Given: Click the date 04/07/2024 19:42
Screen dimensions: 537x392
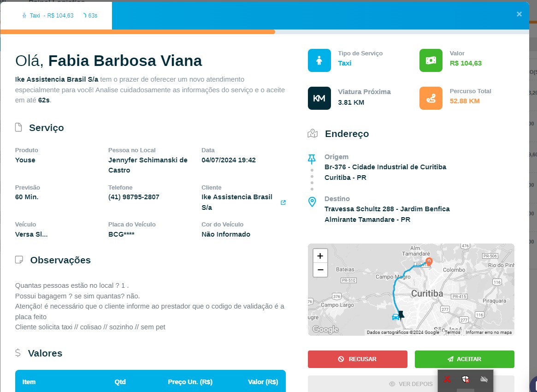Looking at the screenshot, I should point(229,160).
